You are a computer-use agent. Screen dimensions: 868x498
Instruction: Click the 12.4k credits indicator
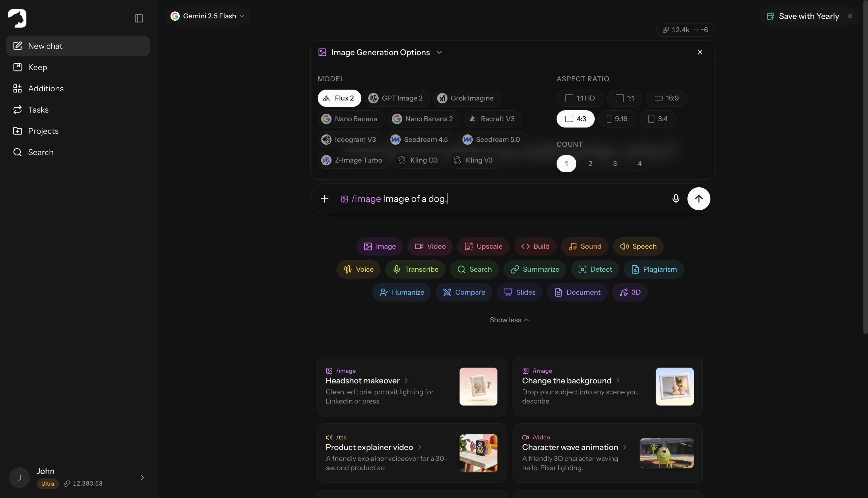tap(685, 30)
